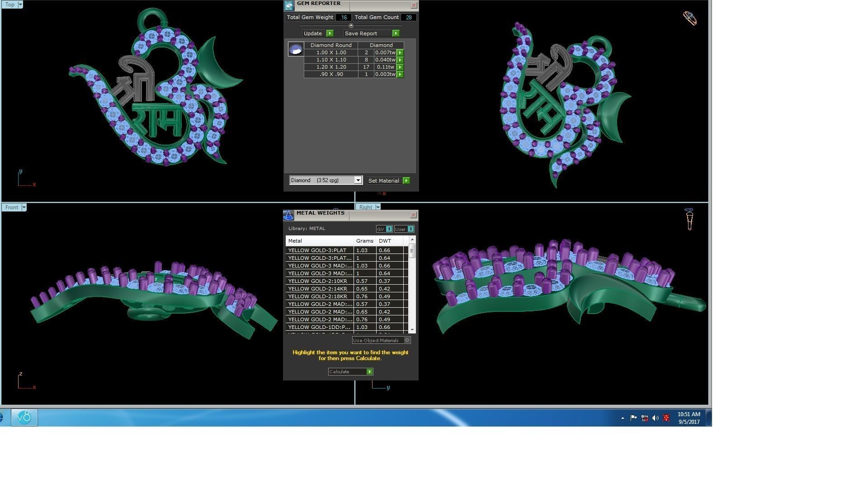Click the green arrow for 1.20 X 1.20 row
Image resolution: width=868 pixels, height=488 pixels.
(400, 67)
